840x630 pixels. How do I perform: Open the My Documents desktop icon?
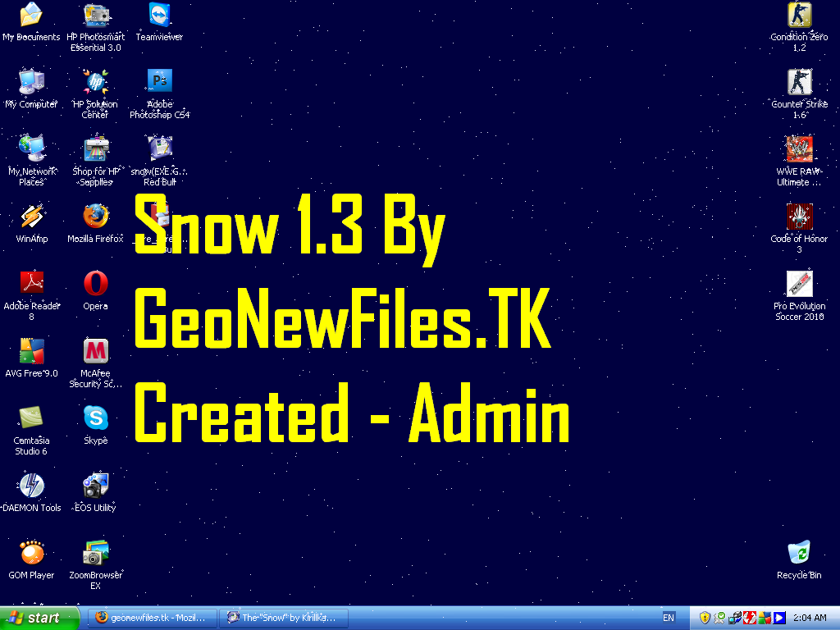[x=31, y=15]
